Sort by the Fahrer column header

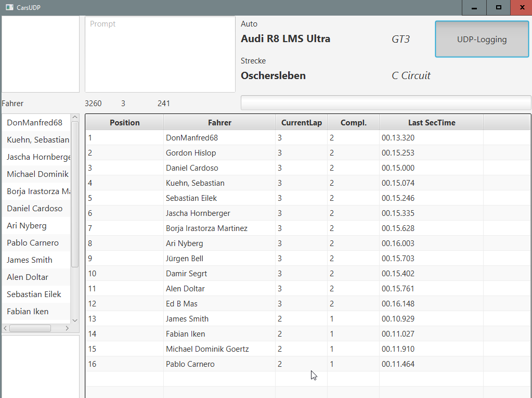point(219,123)
